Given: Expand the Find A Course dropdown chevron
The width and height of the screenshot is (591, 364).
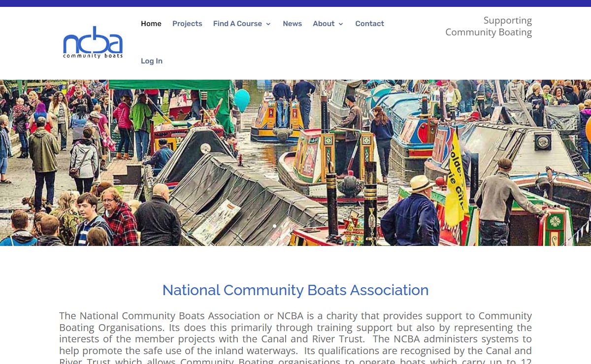Looking at the screenshot, I should (268, 24).
